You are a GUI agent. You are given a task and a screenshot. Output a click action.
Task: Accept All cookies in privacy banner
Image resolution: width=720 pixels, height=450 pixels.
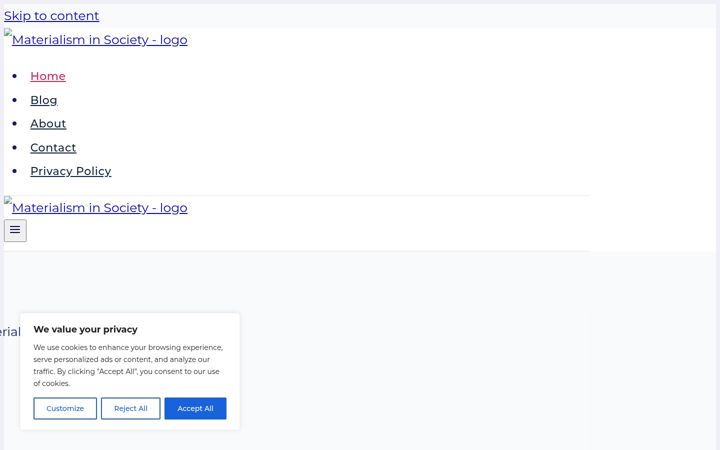tap(196, 408)
